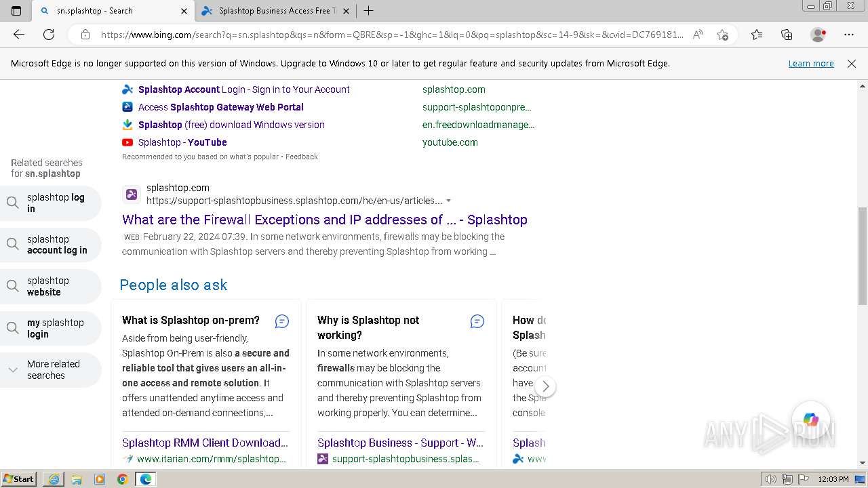Open the Windows Start menu
868x488 pixels.
pyautogui.click(x=18, y=479)
